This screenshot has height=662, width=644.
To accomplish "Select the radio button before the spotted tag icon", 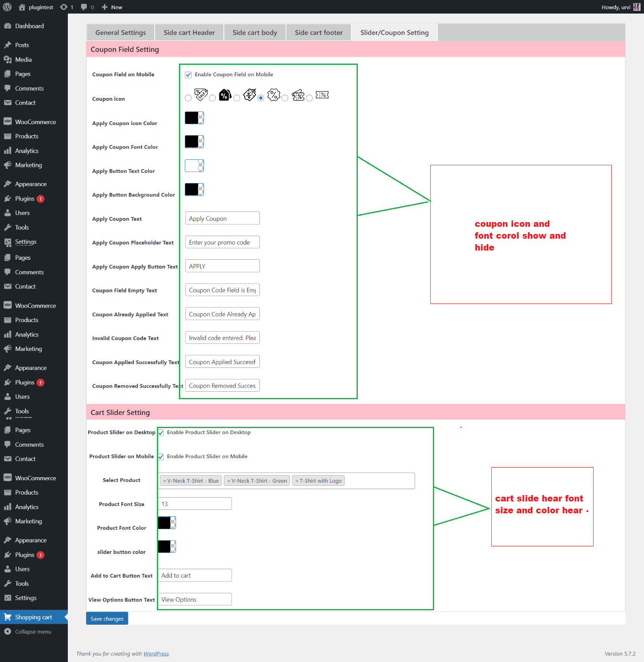I will coord(237,98).
